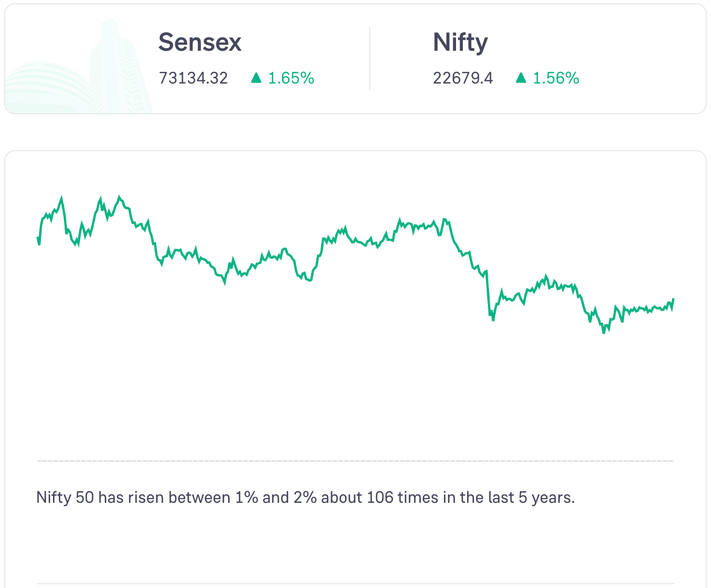Click the Nifty value 22679.4
The image size is (711, 588).
tap(463, 78)
